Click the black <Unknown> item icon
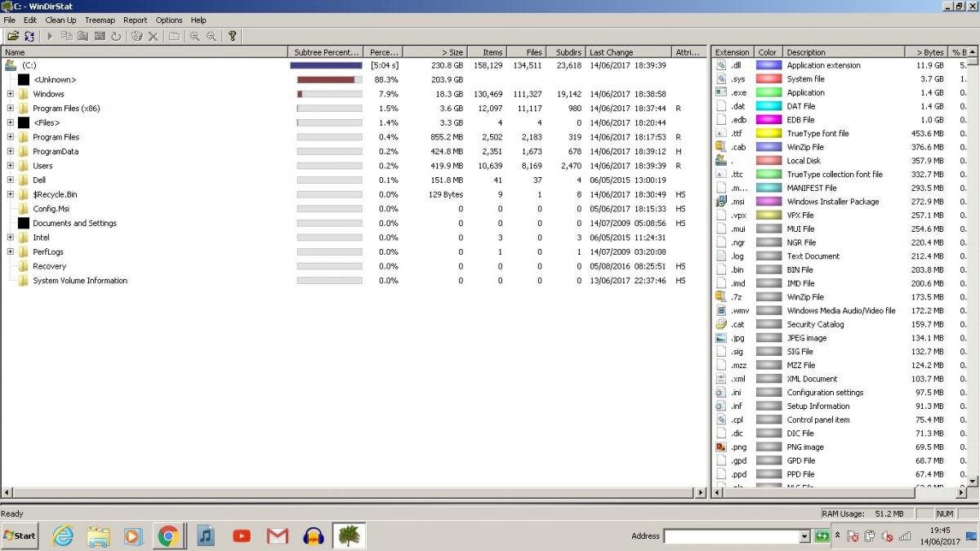The width and height of the screenshot is (980, 551). tap(24, 80)
